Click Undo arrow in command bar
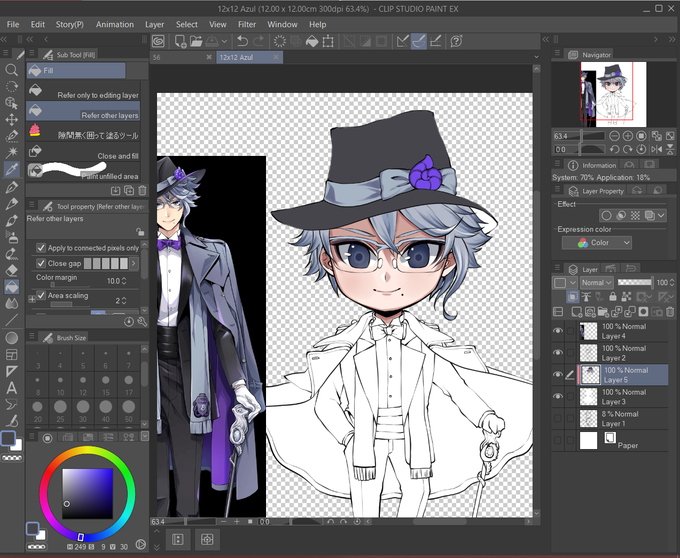The width and height of the screenshot is (680, 558). click(x=242, y=41)
